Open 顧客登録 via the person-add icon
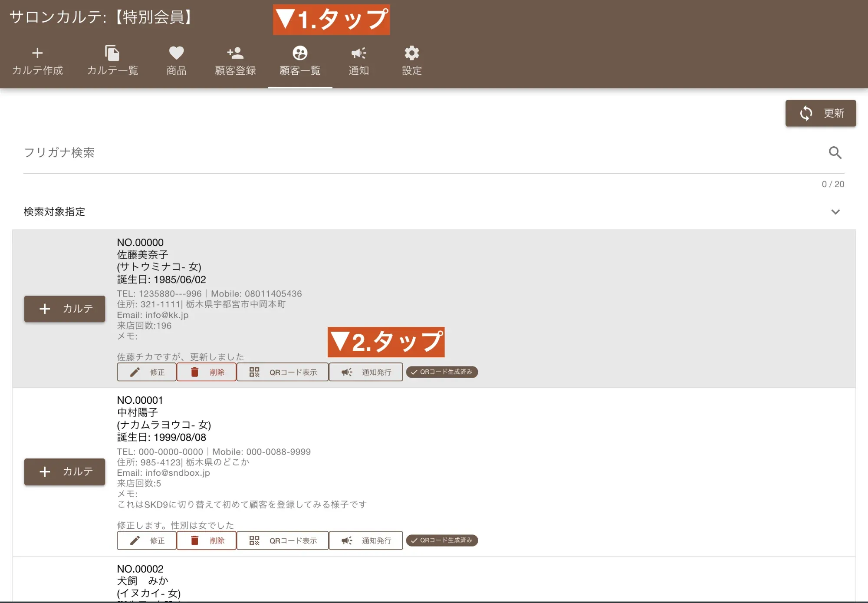The width and height of the screenshot is (868, 603). tap(234, 53)
